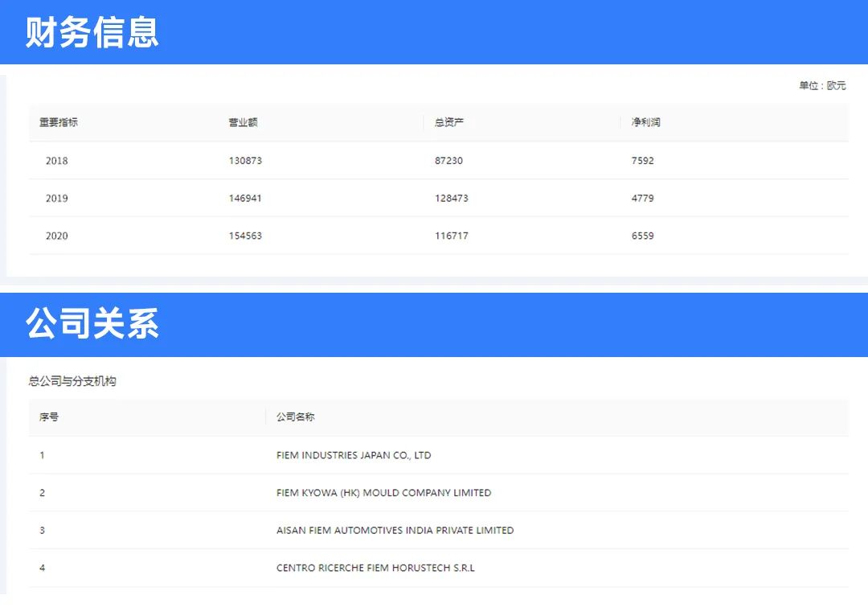Select the 总资产 column header
This screenshot has width=868, height=616.
[x=449, y=122]
